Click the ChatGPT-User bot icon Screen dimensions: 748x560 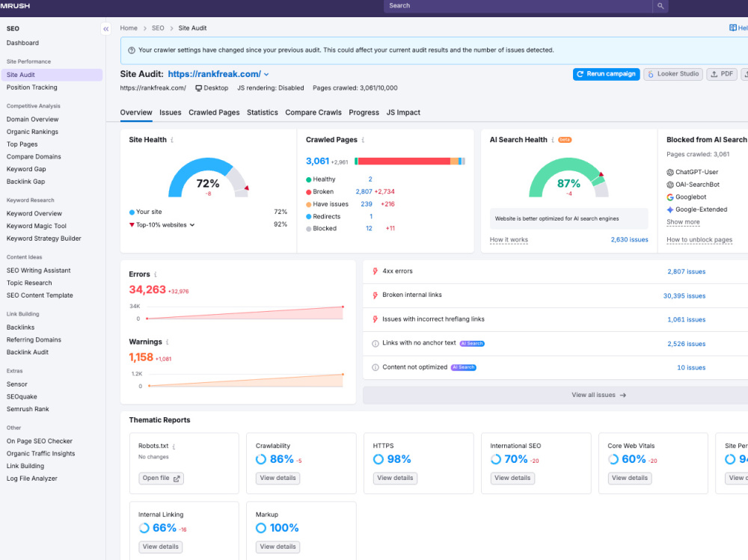(669, 172)
